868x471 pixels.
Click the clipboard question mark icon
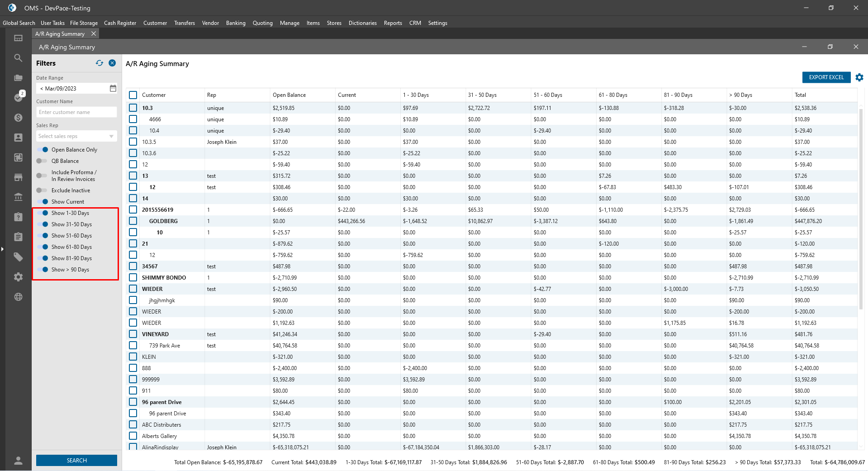(18, 217)
